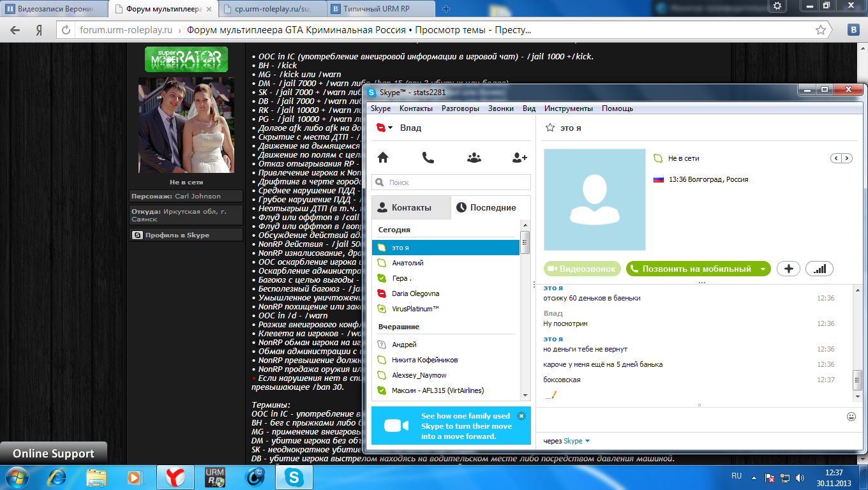868x490 pixels.
Task: Open the "через Skype" dropdown
Action: tap(587, 441)
